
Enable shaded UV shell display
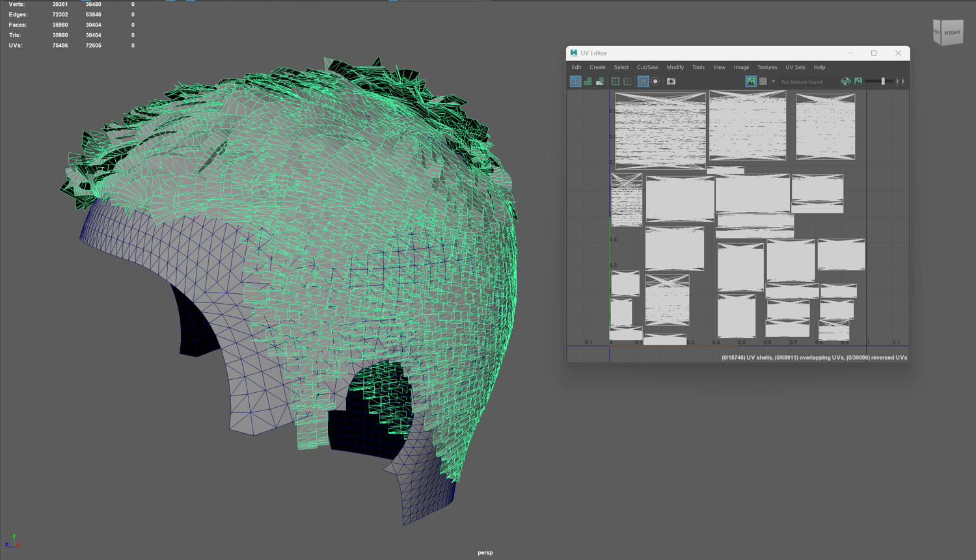click(588, 81)
